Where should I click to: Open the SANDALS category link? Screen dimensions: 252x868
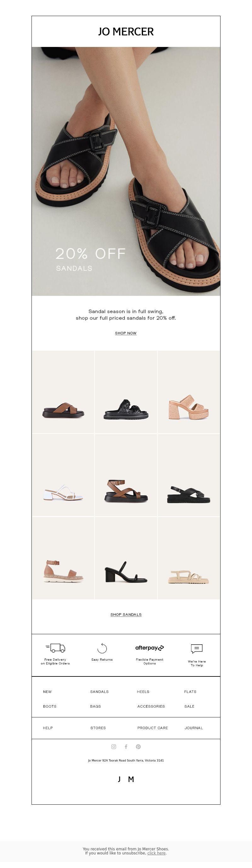click(x=100, y=692)
